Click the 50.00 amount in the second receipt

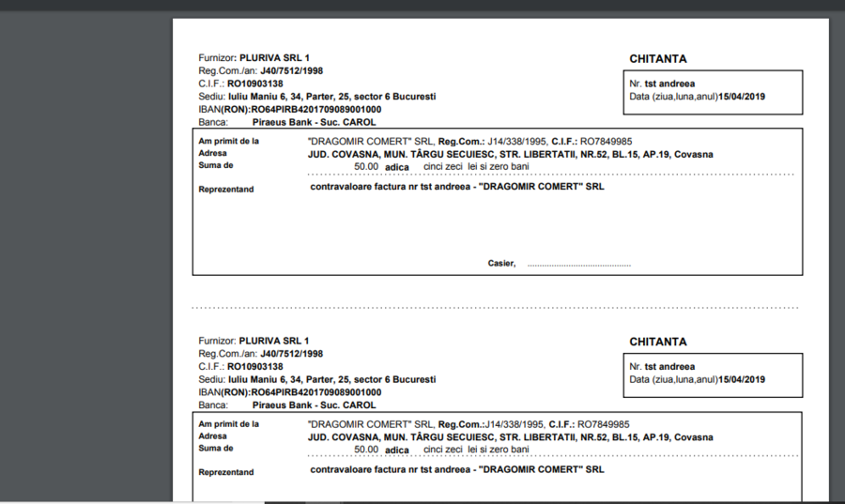coord(365,450)
